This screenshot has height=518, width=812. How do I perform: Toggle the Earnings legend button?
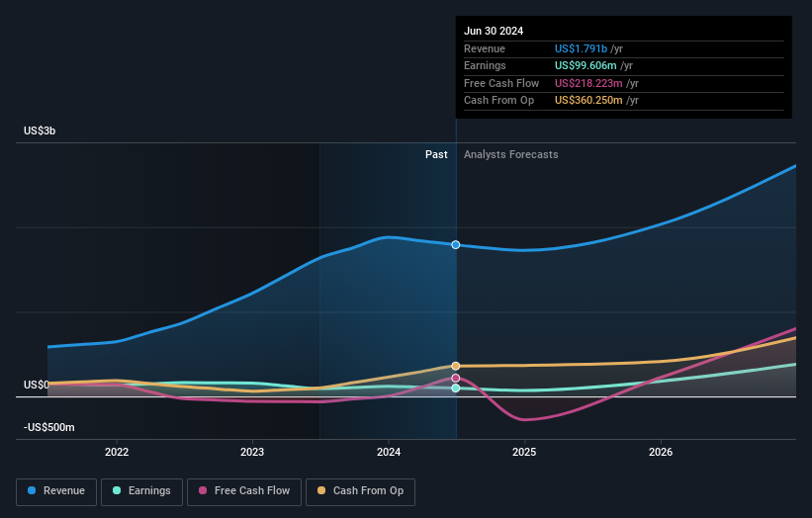[141, 491]
